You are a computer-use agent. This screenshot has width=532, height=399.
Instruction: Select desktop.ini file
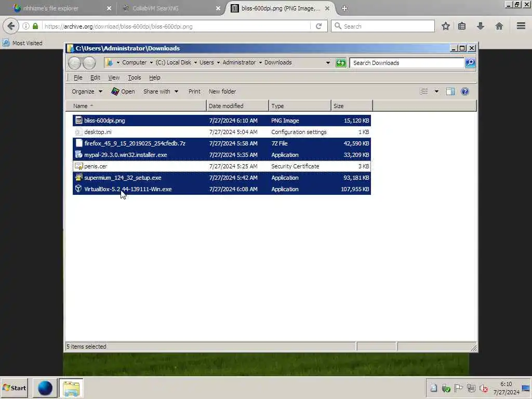pyautogui.click(x=221, y=132)
